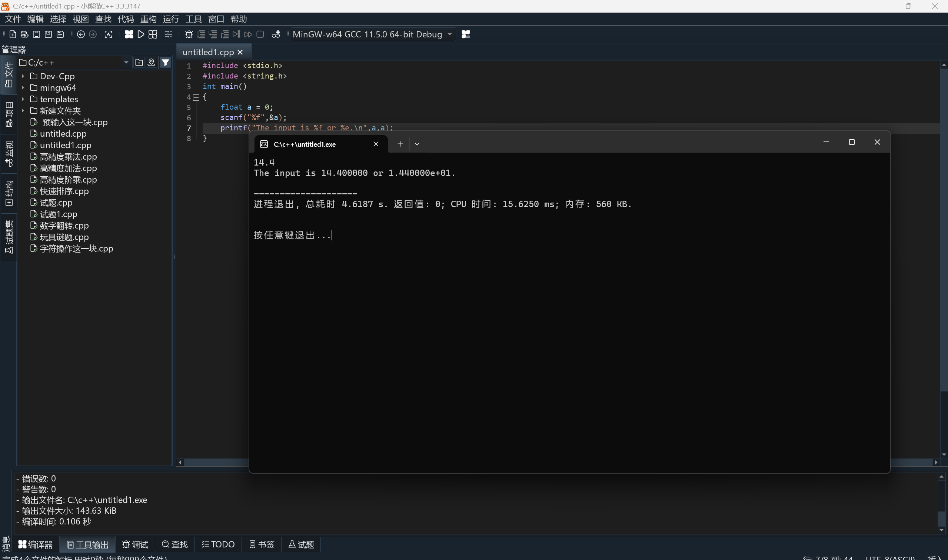The width and height of the screenshot is (948, 560).
Task: Open 快速排序.cpp in file tree
Action: coord(64,191)
